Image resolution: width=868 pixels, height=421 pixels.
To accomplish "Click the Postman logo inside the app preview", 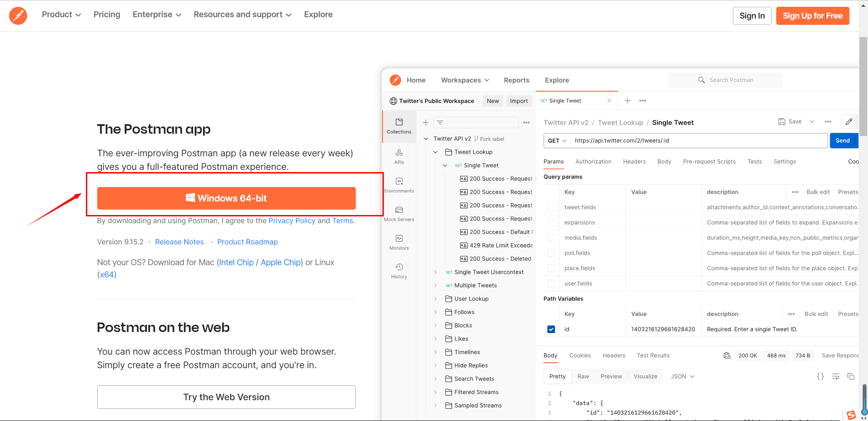I will tap(395, 80).
